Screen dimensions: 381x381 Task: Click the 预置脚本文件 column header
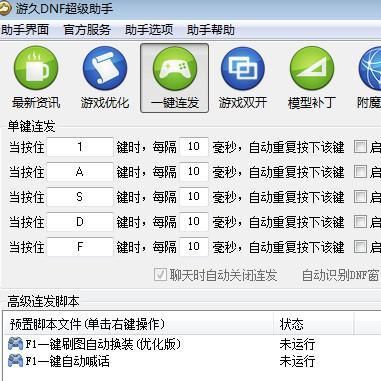coord(138,324)
